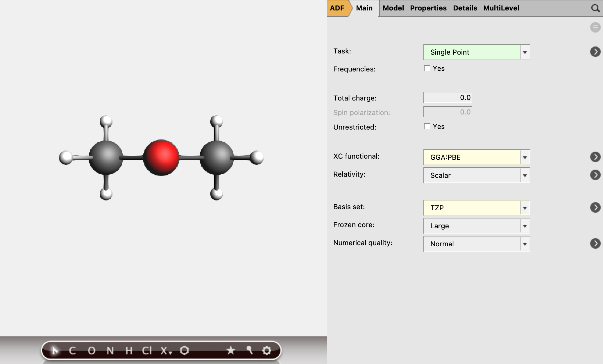Open Relativity details arrow button
This screenshot has width=603, height=364.
(595, 175)
